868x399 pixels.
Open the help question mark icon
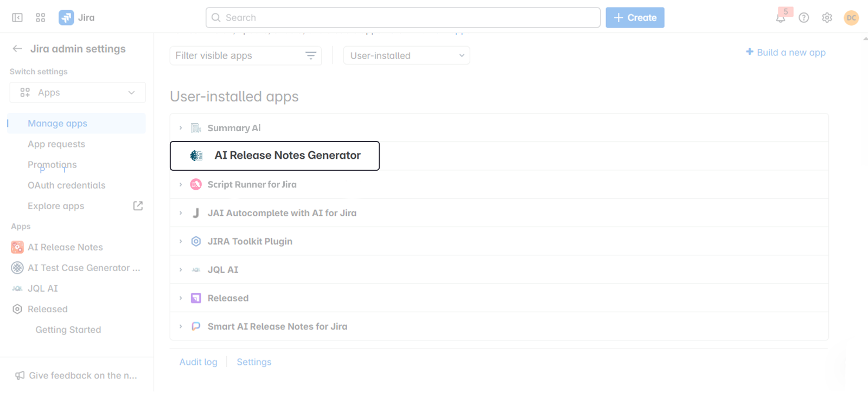tap(804, 18)
